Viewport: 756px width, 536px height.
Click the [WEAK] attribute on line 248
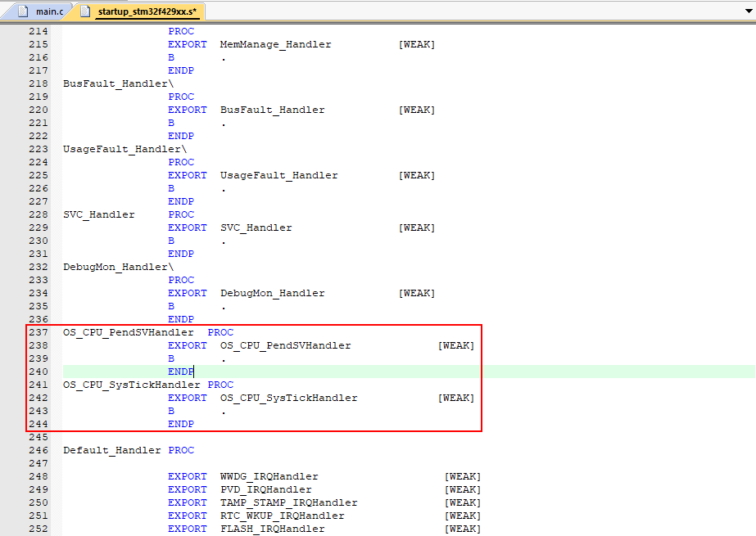coord(463,477)
